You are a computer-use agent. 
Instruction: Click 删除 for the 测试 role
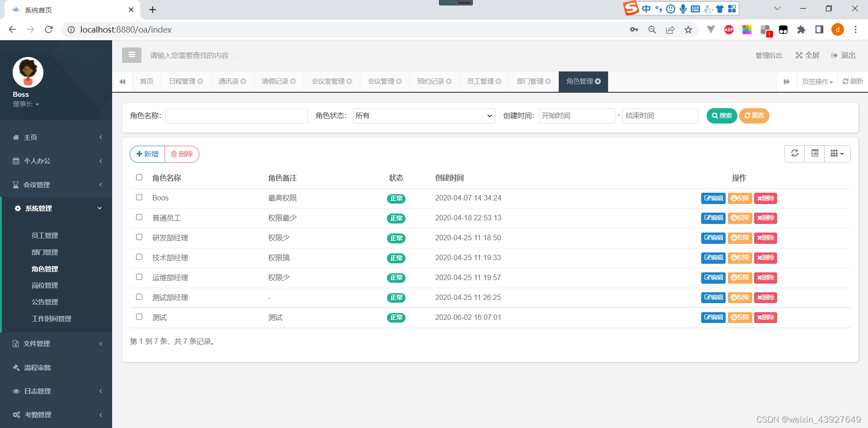765,318
